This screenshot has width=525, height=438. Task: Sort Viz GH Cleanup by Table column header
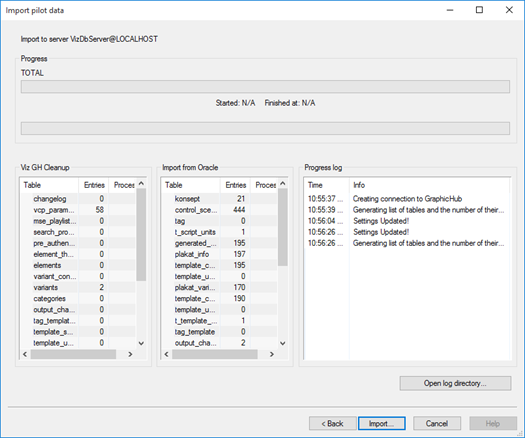(x=50, y=185)
